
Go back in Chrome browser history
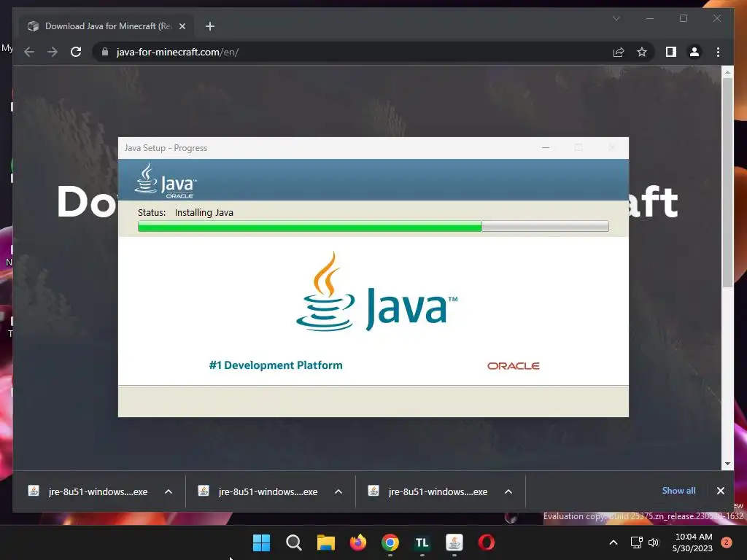point(29,52)
